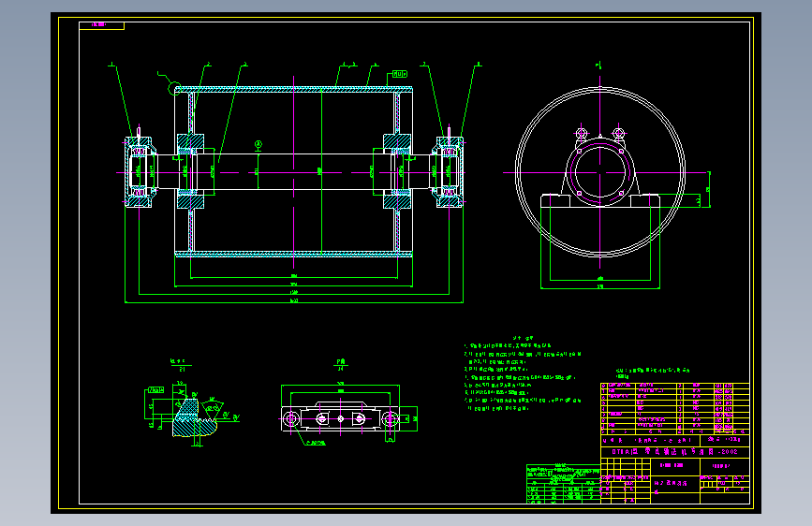
Task: Select the bearing base plan view at bottom center
Action: [x=340, y=418]
